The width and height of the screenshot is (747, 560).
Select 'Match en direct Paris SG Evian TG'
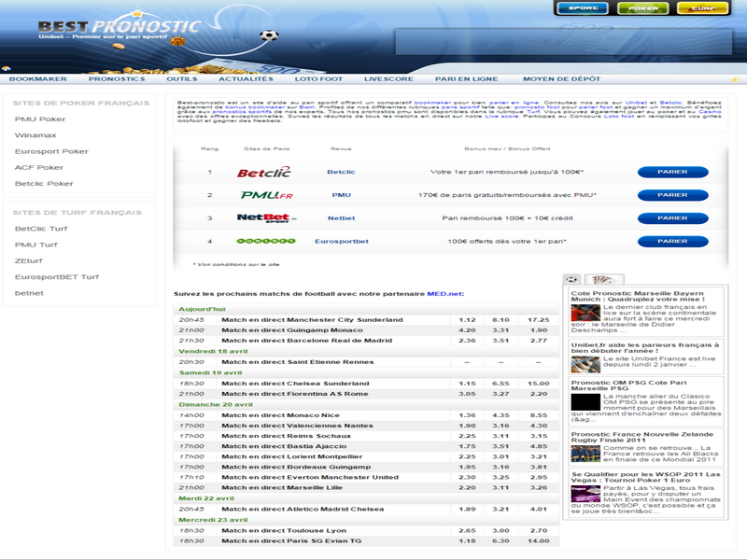[291, 541]
